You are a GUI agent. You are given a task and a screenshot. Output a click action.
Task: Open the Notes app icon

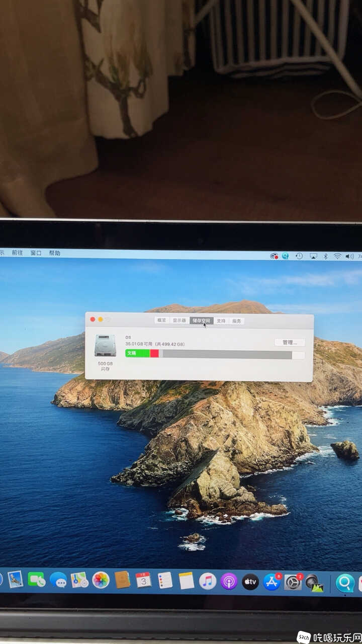tap(187, 581)
